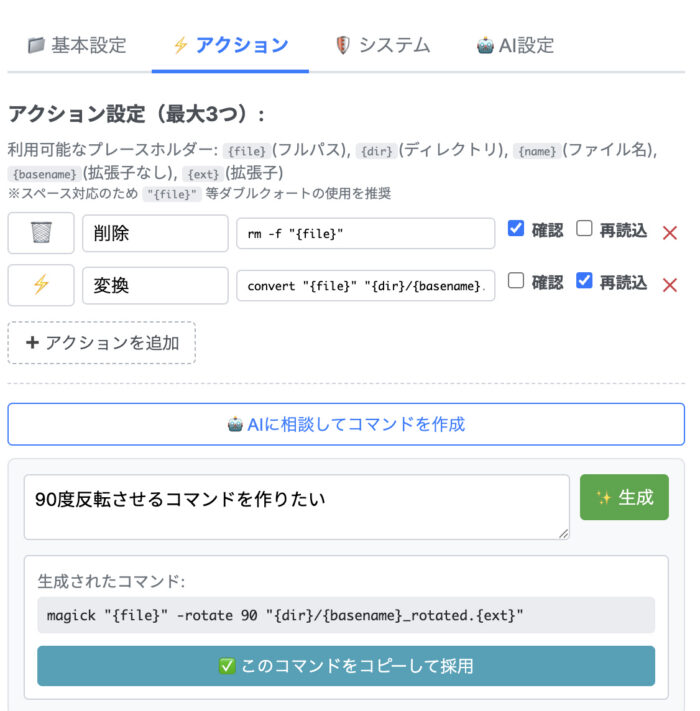Click the robot icon in the AI設定 tab
This screenshot has height=711, width=700.
[x=485, y=45]
